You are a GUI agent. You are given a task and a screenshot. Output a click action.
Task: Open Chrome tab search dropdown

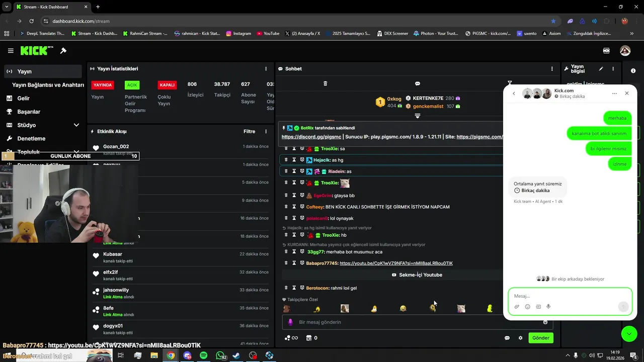pyautogui.click(x=7, y=7)
